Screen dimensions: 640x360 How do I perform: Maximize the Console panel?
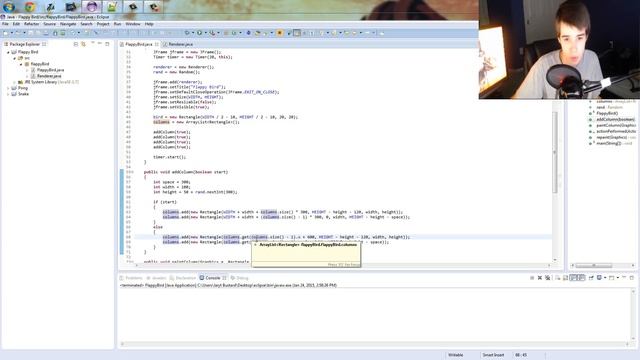631,278
